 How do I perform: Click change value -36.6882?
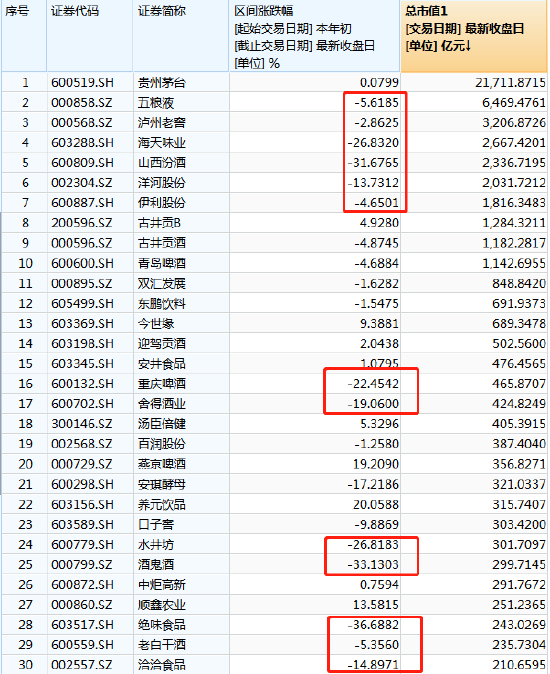373,625
